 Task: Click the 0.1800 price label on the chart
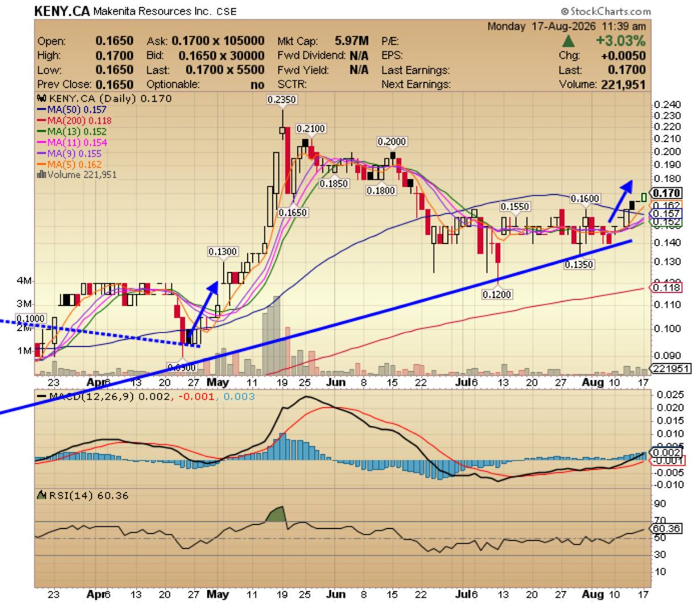(x=380, y=191)
